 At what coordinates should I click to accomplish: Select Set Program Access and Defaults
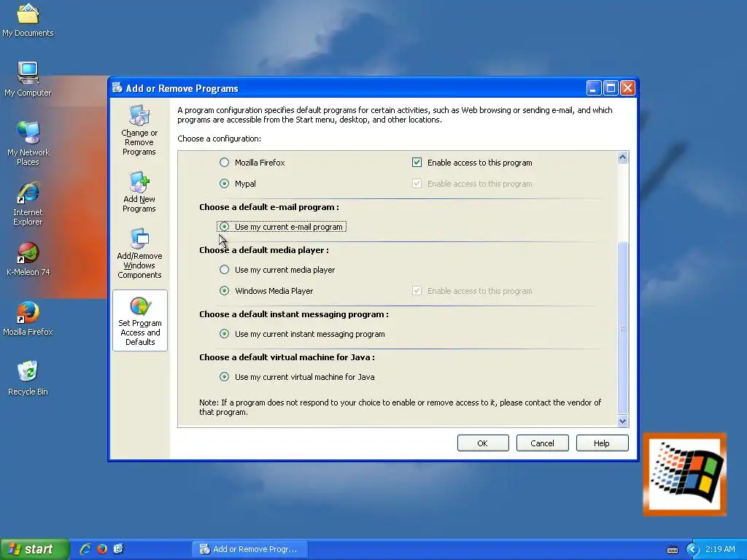pos(140,321)
